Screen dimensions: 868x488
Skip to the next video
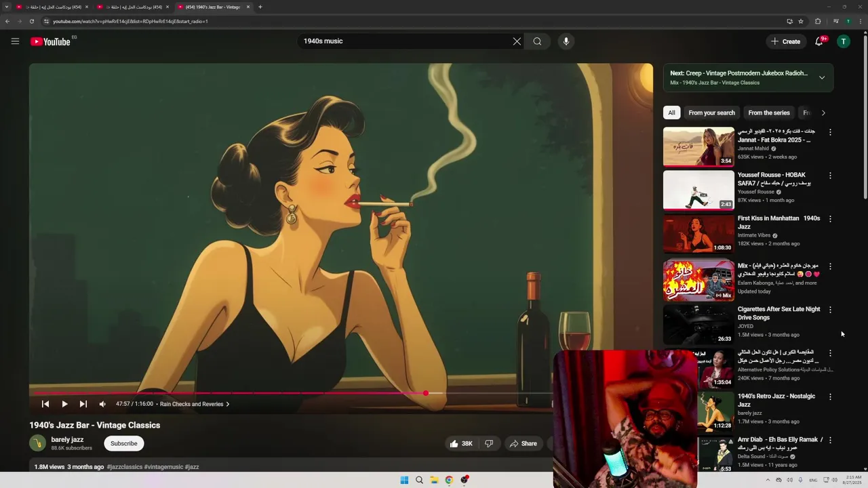pos(83,404)
